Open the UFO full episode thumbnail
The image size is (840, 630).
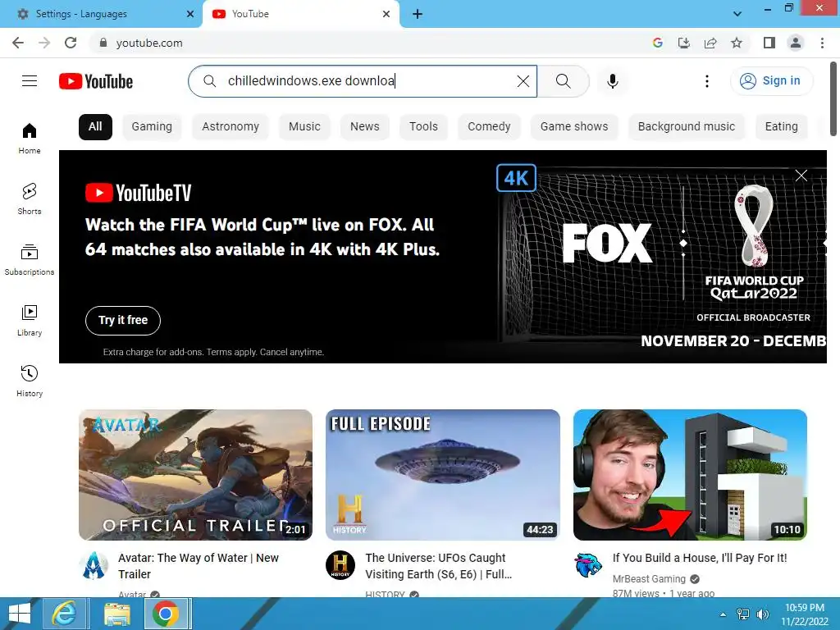[443, 475]
